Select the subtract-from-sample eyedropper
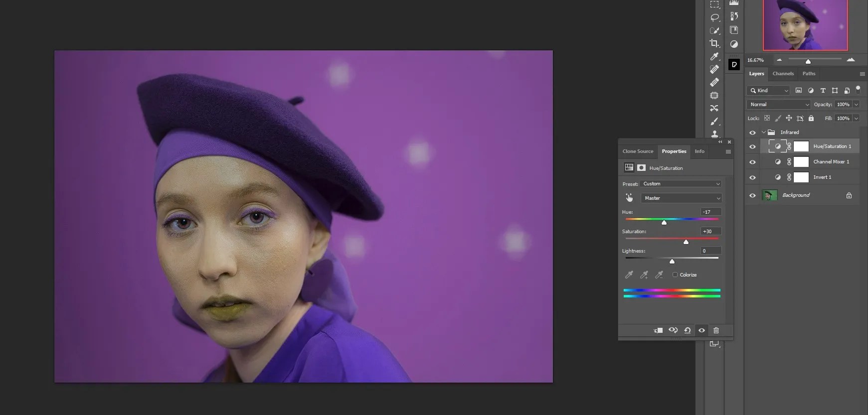868x415 pixels. click(659, 275)
